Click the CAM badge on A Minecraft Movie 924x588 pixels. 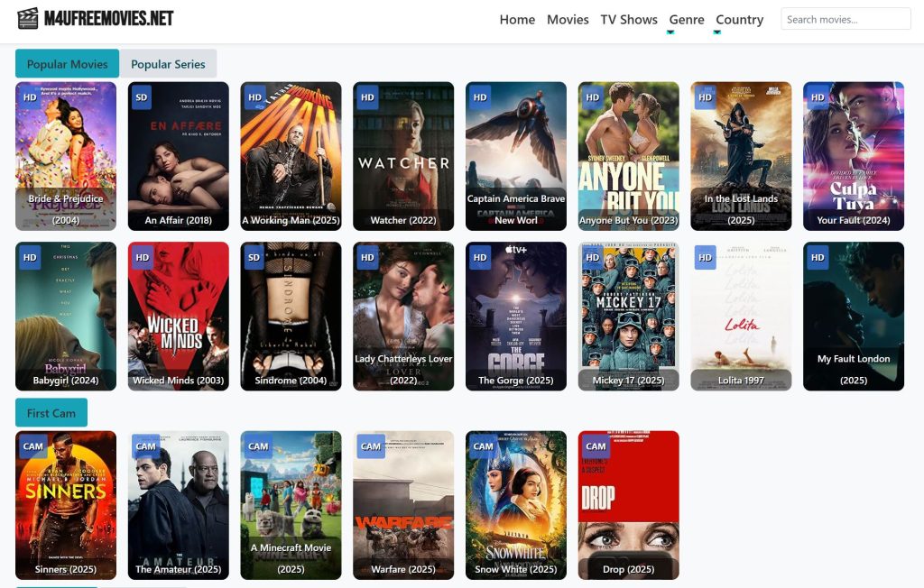coord(258,446)
